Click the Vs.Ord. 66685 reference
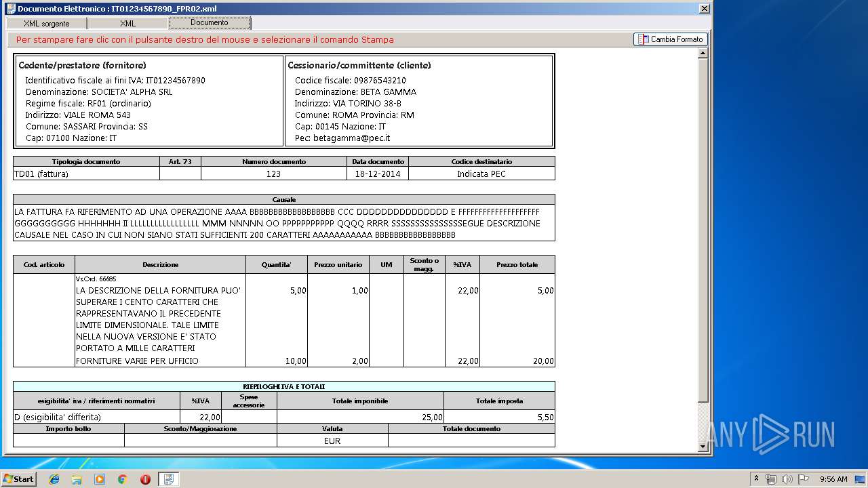The height and width of the screenshot is (488, 868). click(96, 279)
